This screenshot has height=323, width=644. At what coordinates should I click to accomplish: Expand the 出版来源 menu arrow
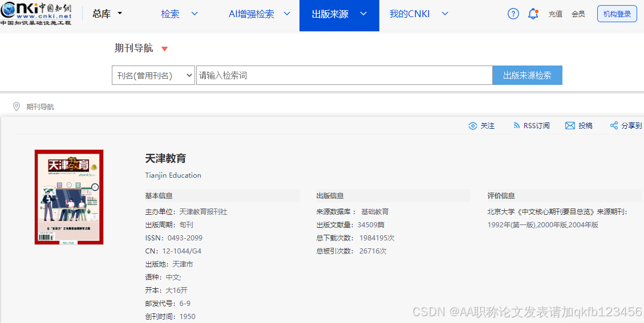pos(363,14)
